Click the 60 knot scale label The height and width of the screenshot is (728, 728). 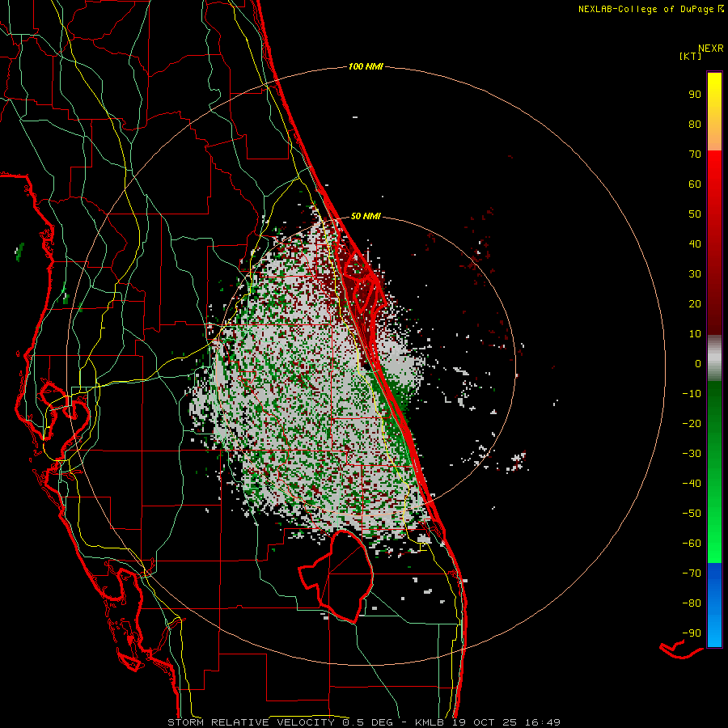(x=695, y=184)
